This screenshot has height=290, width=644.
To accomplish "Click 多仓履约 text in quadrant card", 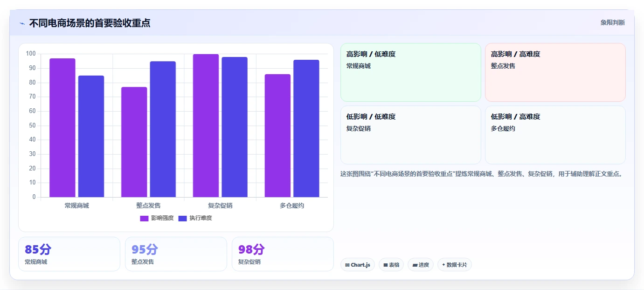I will point(503,128).
